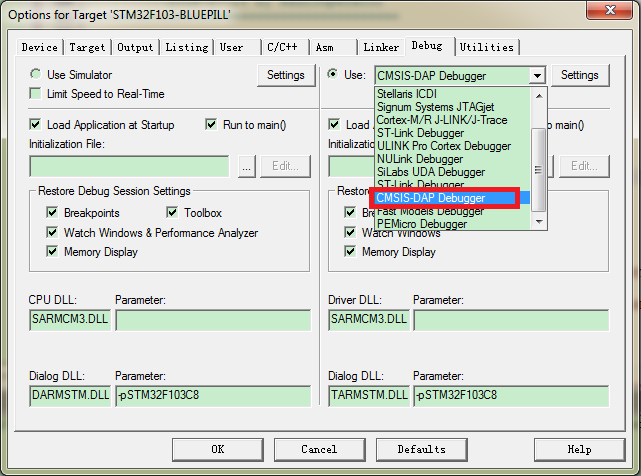Enable Limit Speed to Real-Time

[35, 94]
